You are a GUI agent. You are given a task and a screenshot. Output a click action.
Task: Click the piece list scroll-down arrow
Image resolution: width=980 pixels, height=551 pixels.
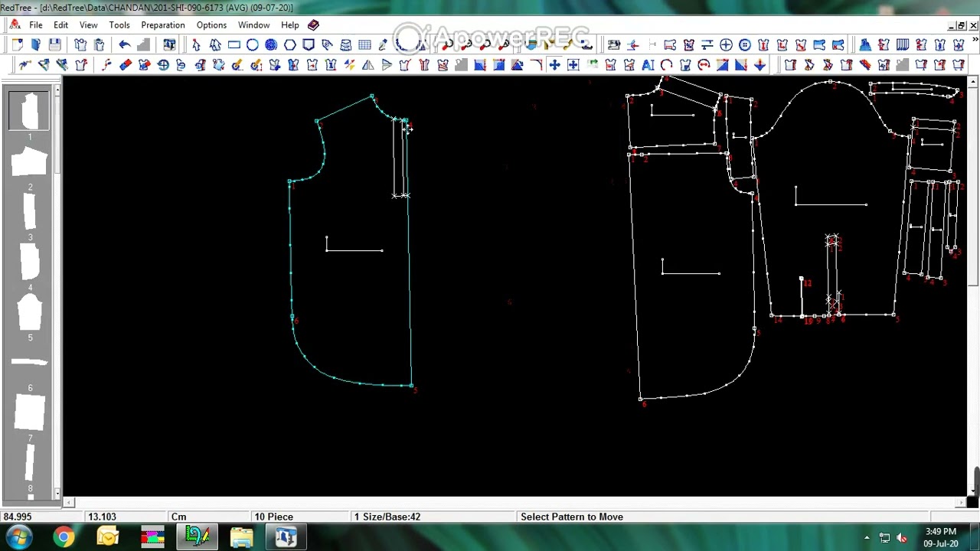coord(57,494)
